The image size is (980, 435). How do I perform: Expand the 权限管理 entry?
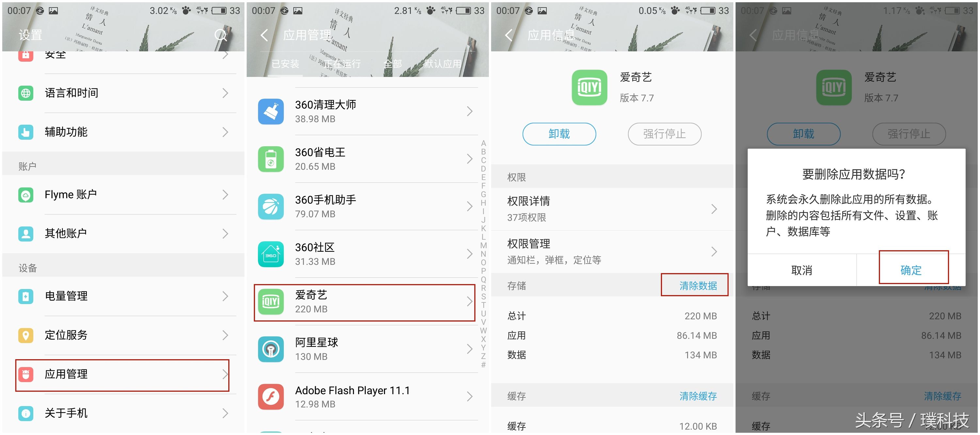715,251
